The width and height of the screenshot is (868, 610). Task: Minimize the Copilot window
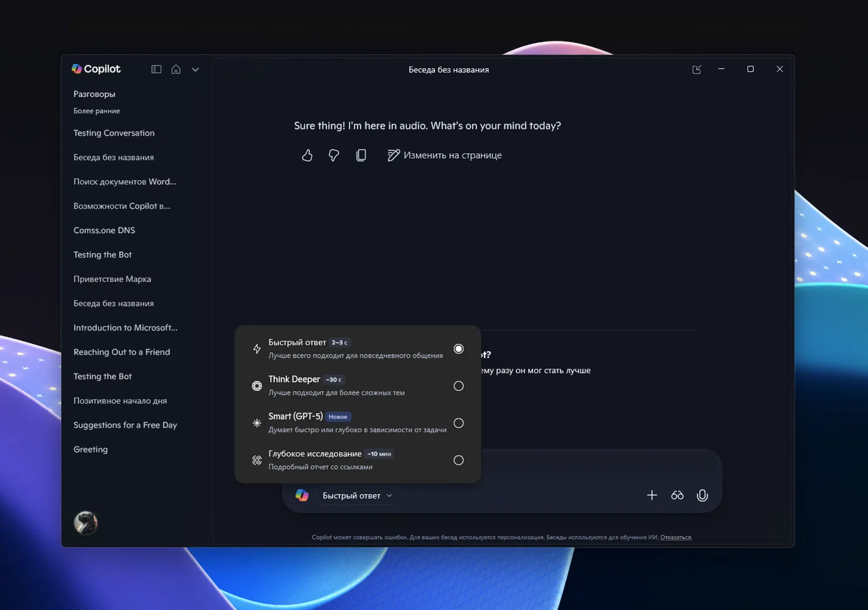click(x=721, y=69)
